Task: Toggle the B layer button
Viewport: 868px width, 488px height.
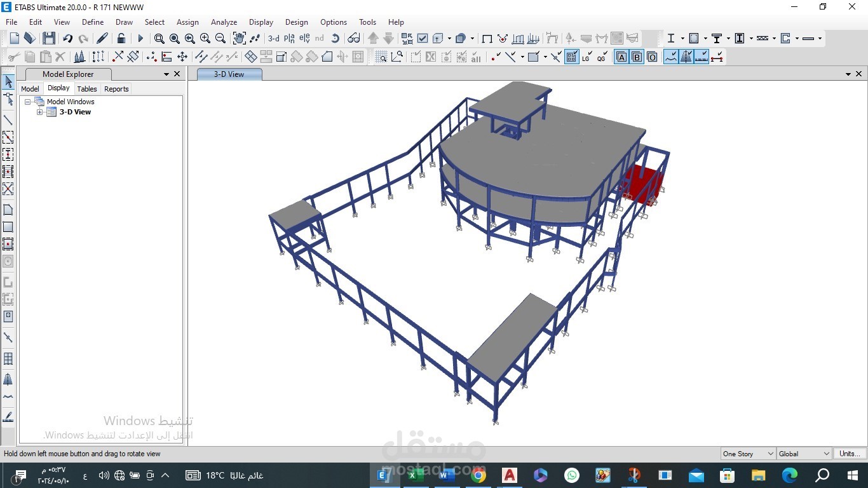Action: click(x=637, y=57)
